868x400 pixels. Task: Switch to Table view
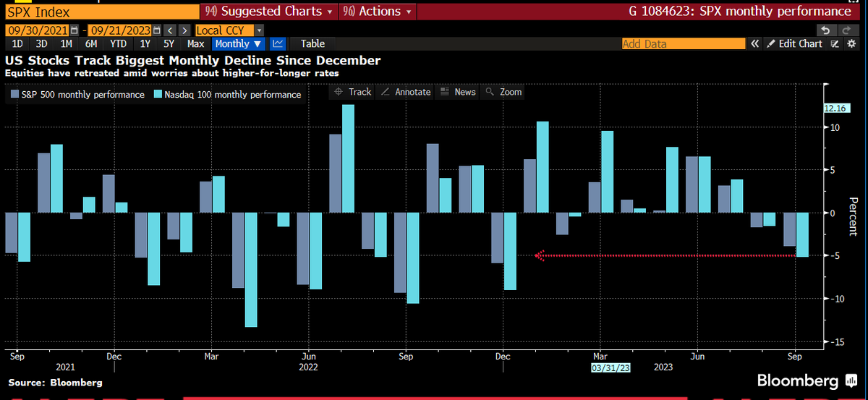pyautogui.click(x=312, y=43)
